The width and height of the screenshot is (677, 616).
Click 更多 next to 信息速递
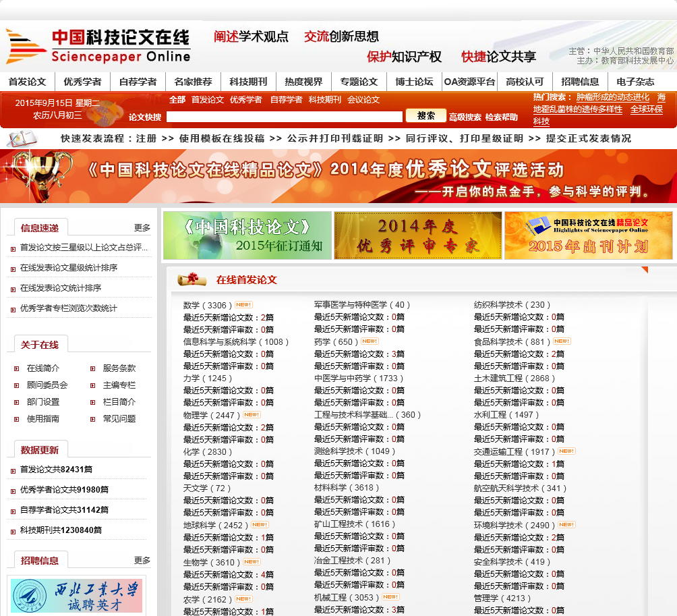pos(142,227)
